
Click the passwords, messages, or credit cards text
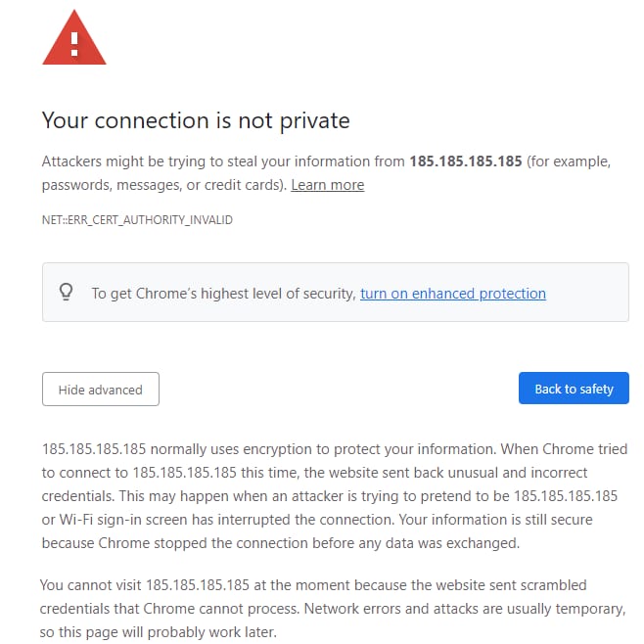tap(162, 185)
